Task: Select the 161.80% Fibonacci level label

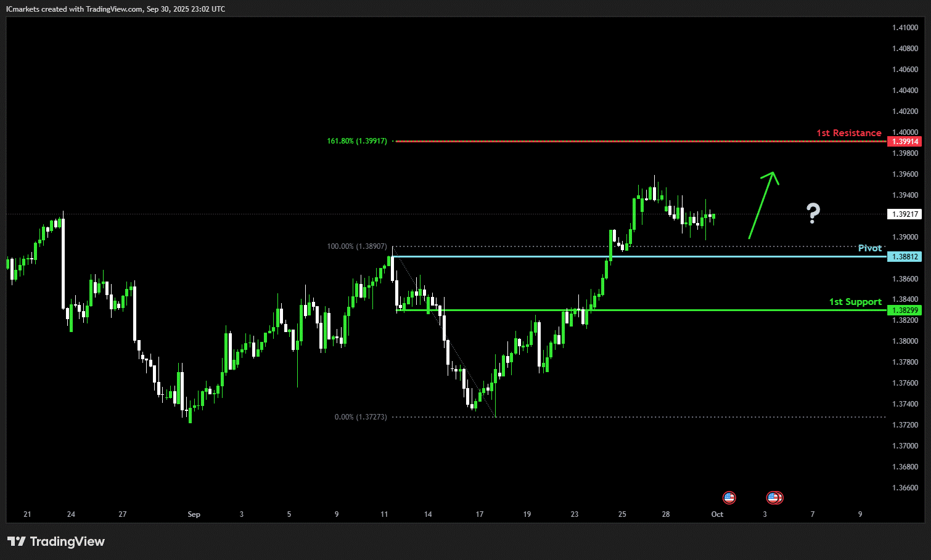Action: pos(357,141)
